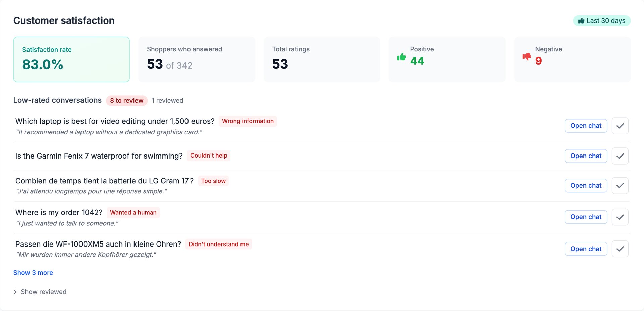644x311 pixels.
Task: Click the Customer satisfaction heading
Action: tap(64, 21)
